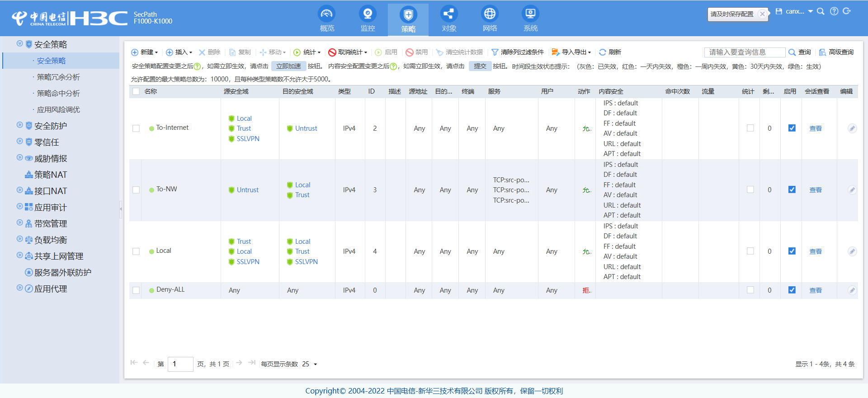
Task: Go to the last page arrow
Action: click(x=252, y=363)
